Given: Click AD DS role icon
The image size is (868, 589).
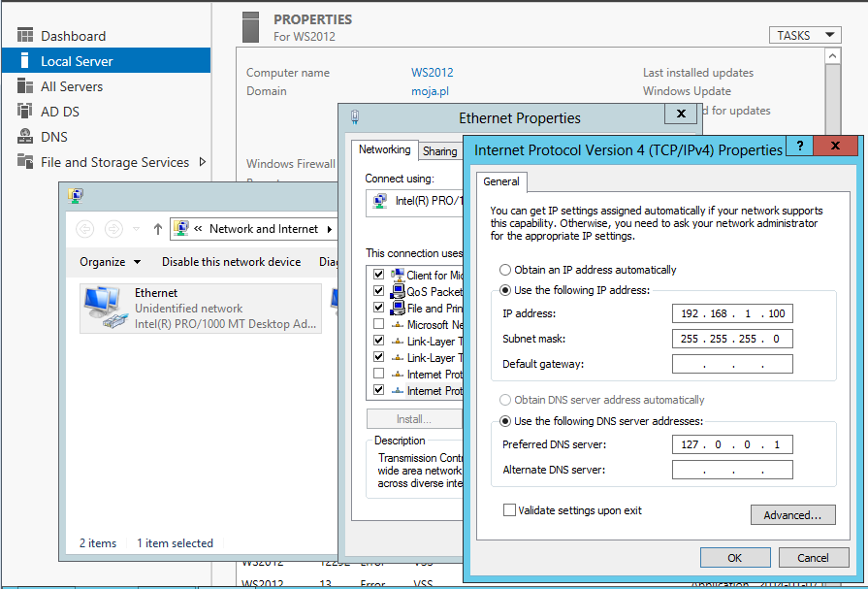Looking at the screenshot, I should tap(25, 111).
